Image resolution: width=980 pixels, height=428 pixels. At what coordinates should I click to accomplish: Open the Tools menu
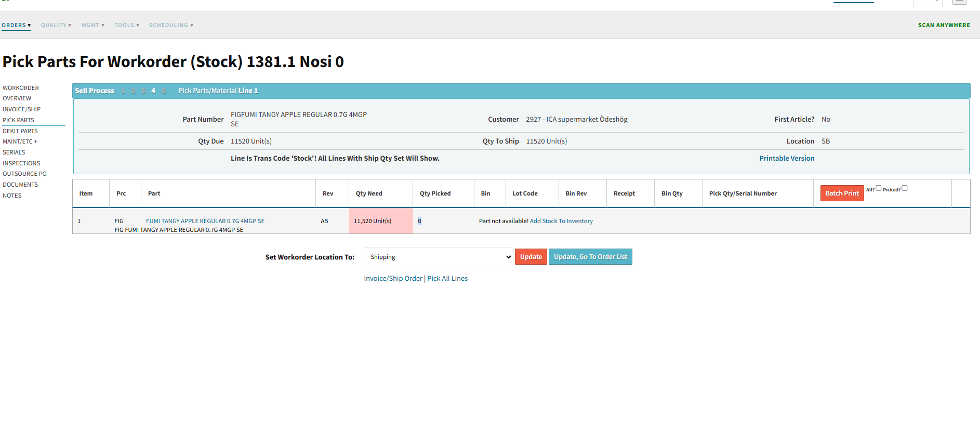pyautogui.click(x=127, y=25)
